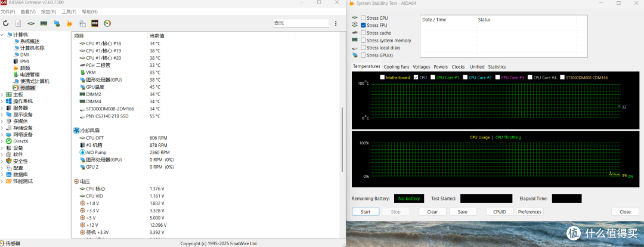The height and width of the screenshot is (247, 644).
Task: Expand the 主板 tree node
Action: point(2,94)
